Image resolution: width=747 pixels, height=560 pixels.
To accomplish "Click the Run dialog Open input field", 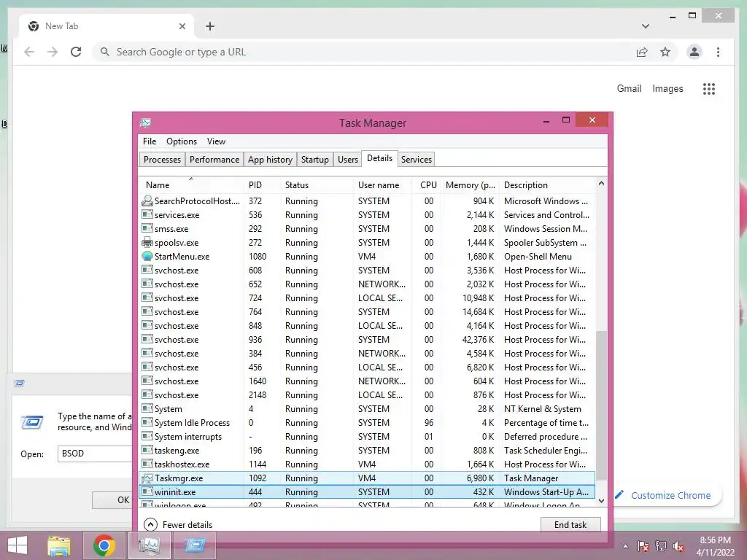I will pyautogui.click(x=96, y=454).
